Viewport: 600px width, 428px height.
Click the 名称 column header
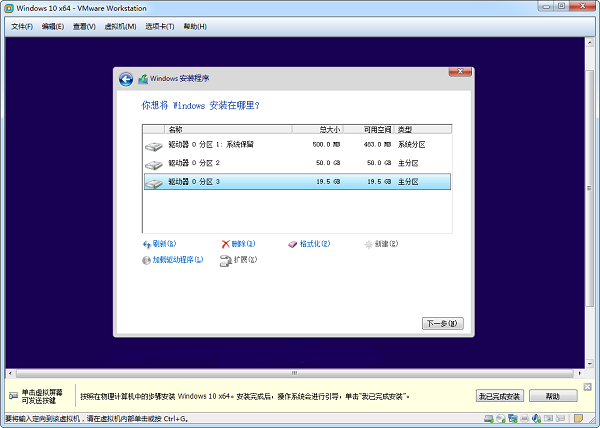[228, 130]
